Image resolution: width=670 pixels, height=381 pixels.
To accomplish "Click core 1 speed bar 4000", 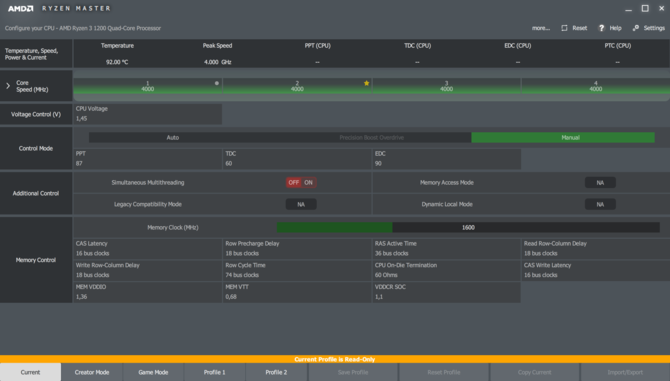I will coord(147,86).
